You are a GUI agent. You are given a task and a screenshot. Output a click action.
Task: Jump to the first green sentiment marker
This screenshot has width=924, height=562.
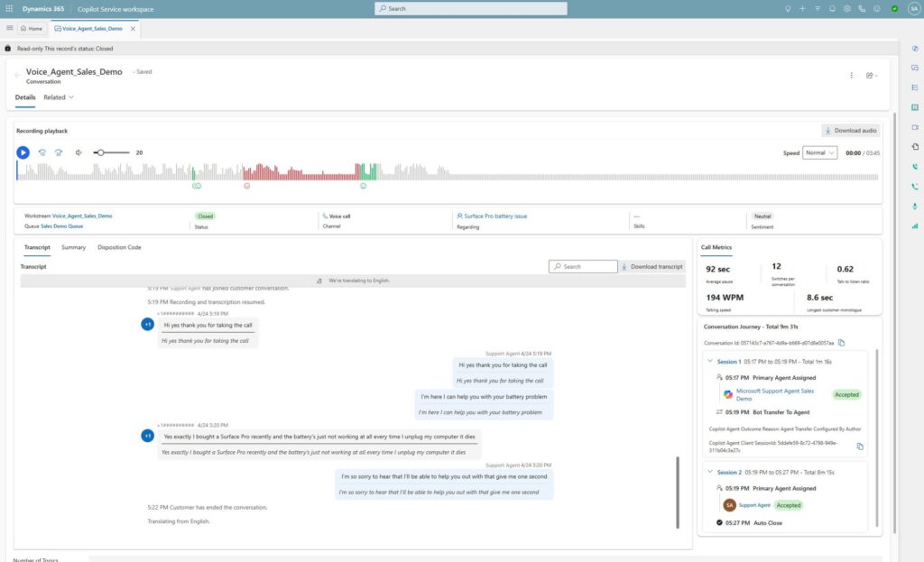click(197, 186)
